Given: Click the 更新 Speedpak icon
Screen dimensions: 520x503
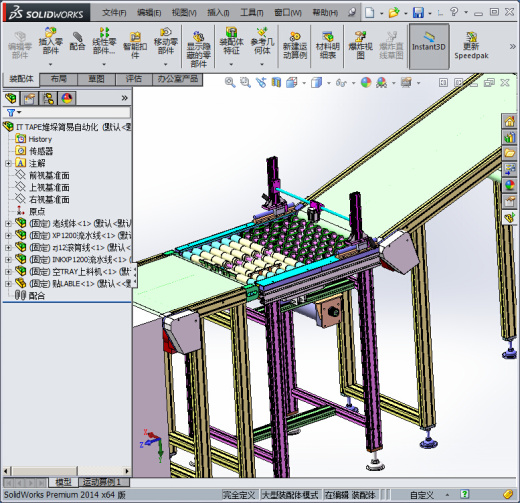Looking at the screenshot, I should point(471,45).
